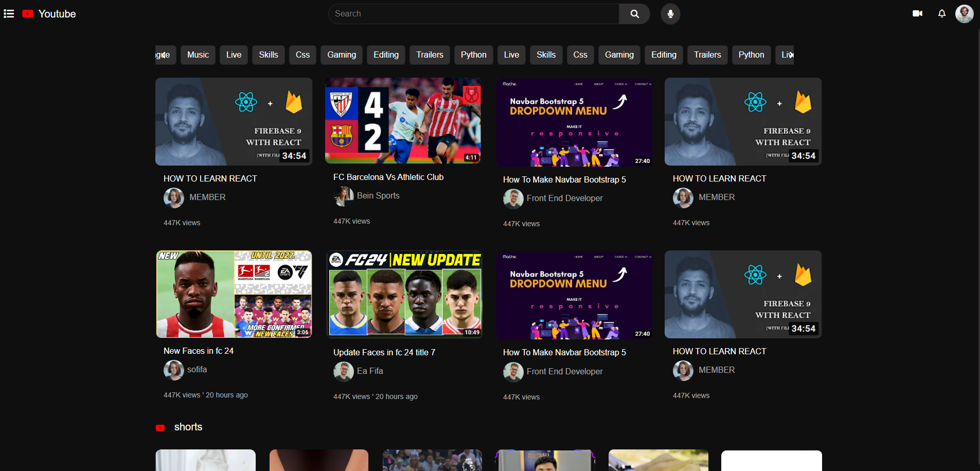The width and height of the screenshot is (980, 471).
Task: Open the FC Barcelona Vs Athletic Club title
Action: point(388,177)
